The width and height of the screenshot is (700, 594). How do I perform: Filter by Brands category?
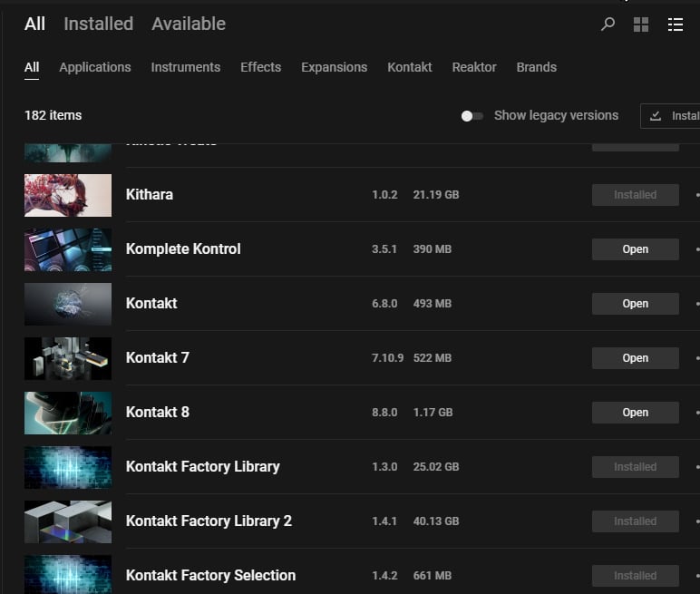(537, 67)
